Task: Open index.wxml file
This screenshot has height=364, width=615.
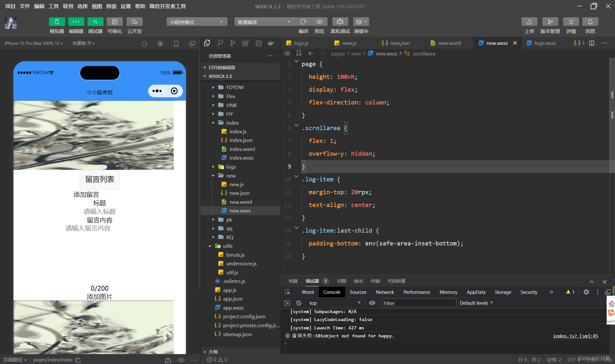Action: 242,149
